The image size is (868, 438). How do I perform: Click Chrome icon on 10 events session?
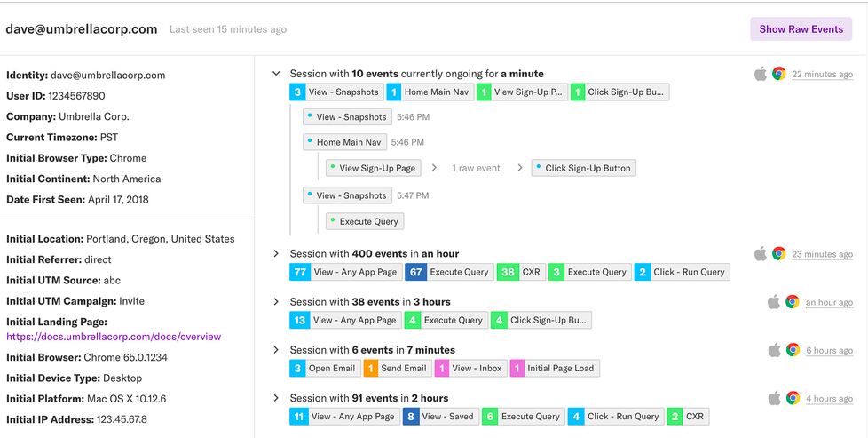779,74
